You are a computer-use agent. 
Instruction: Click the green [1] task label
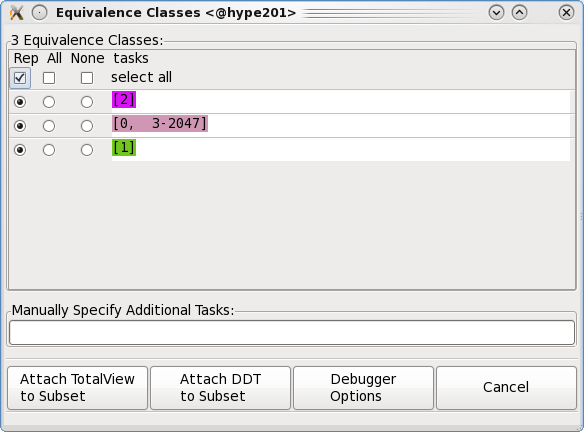coord(124,147)
